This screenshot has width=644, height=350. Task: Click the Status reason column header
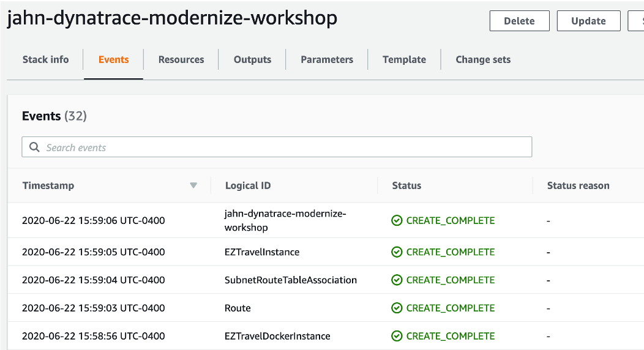(x=578, y=185)
